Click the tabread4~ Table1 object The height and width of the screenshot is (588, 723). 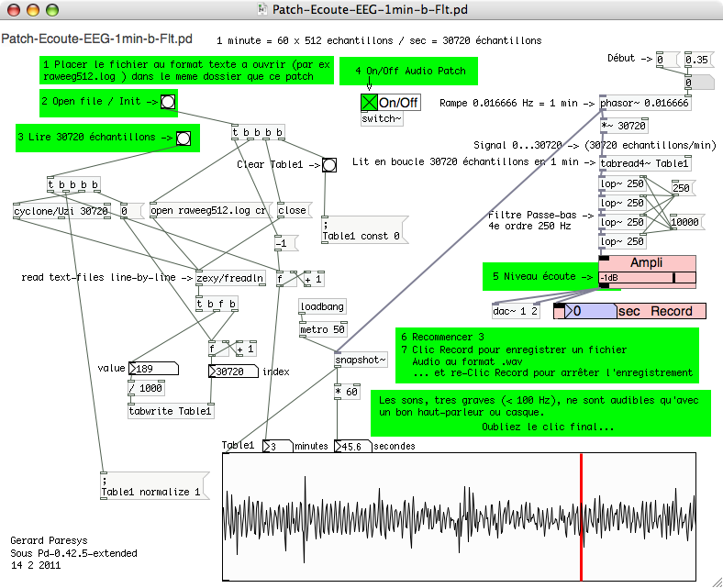tap(645, 163)
